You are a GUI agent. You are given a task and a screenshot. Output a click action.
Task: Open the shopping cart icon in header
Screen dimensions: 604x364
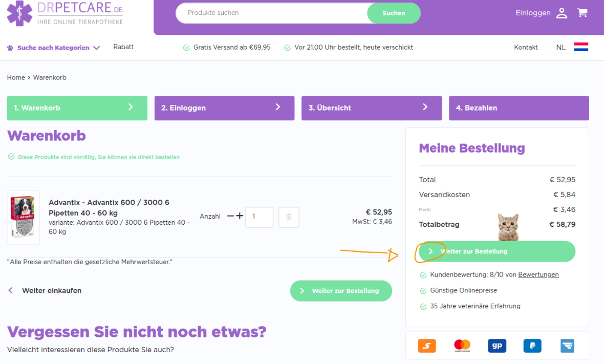[582, 13]
